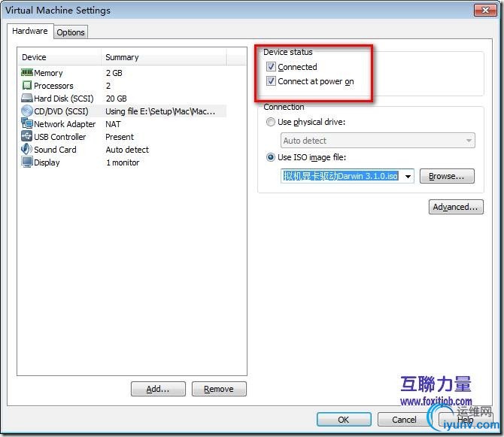Close the Virtual Machine Settings window
The height and width of the screenshot is (437, 504).
(x=485, y=10)
